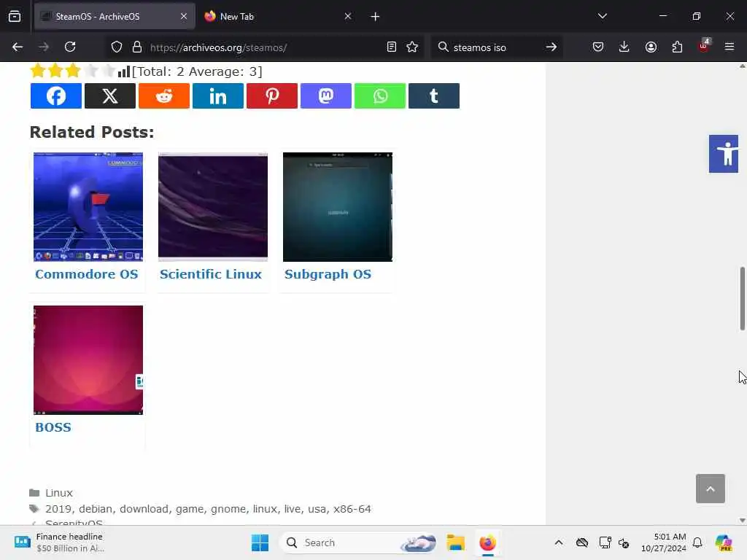Open the Scientific Linux thumbnail
747x560 pixels.
click(x=213, y=207)
